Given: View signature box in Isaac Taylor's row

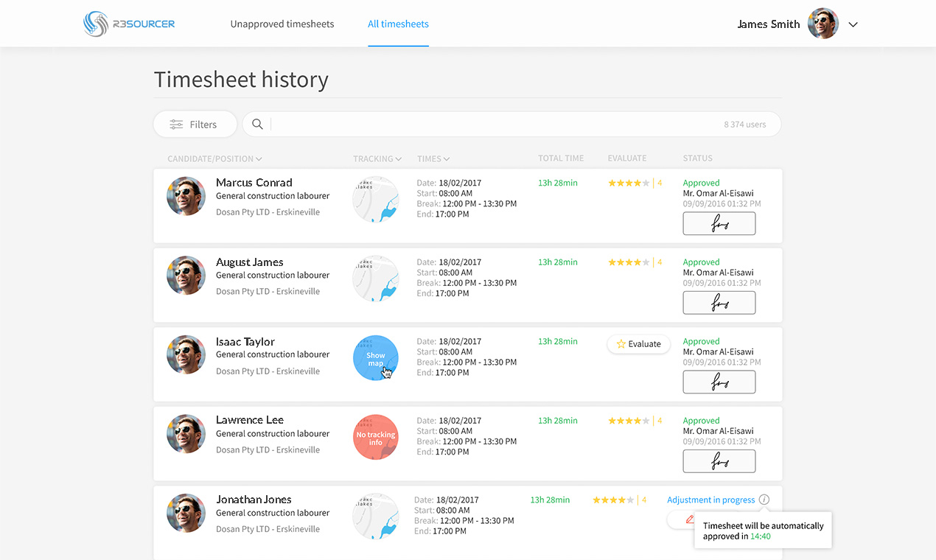Looking at the screenshot, I should (x=719, y=382).
